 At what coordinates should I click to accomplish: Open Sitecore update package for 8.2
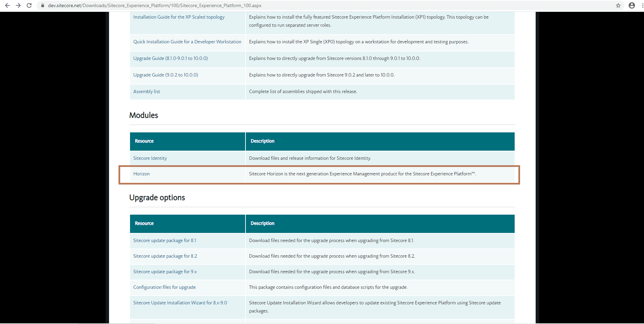coord(165,256)
